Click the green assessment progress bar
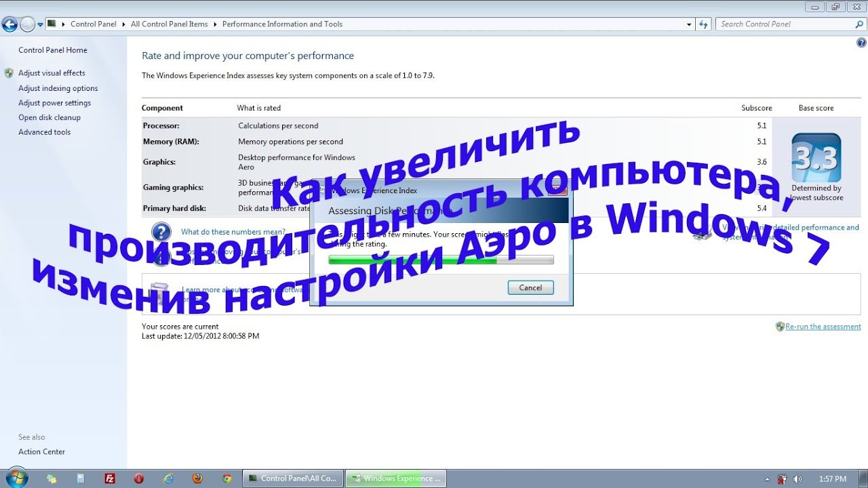 click(441, 260)
